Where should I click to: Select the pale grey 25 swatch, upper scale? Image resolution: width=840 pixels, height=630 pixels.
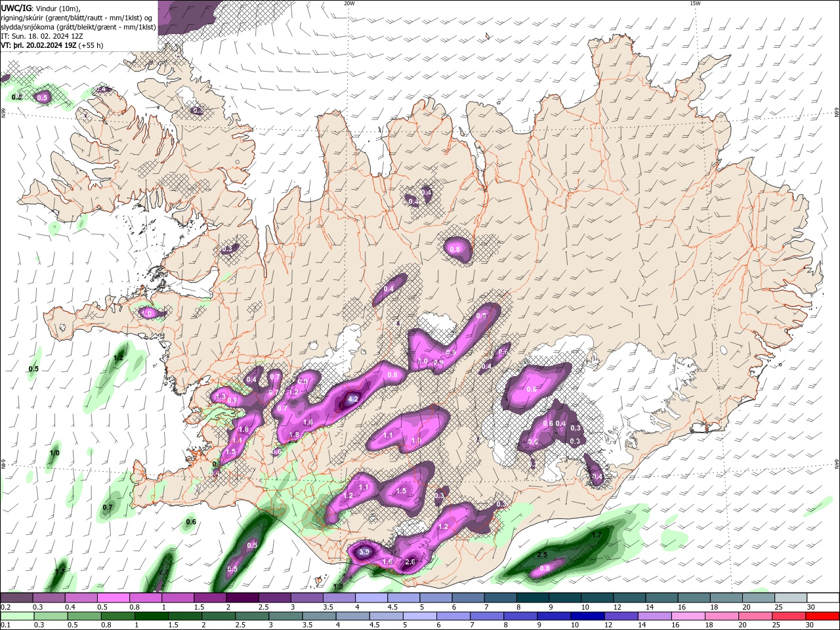790,598
